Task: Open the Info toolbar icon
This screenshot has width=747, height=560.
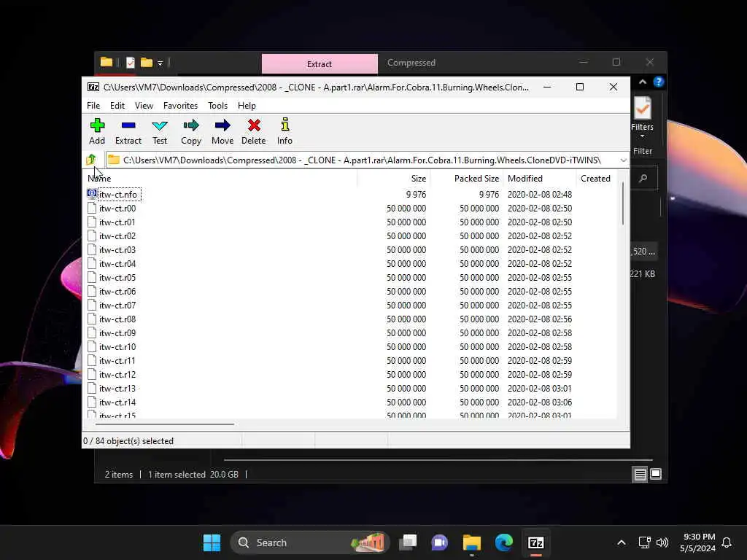Action: pyautogui.click(x=285, y=131)
